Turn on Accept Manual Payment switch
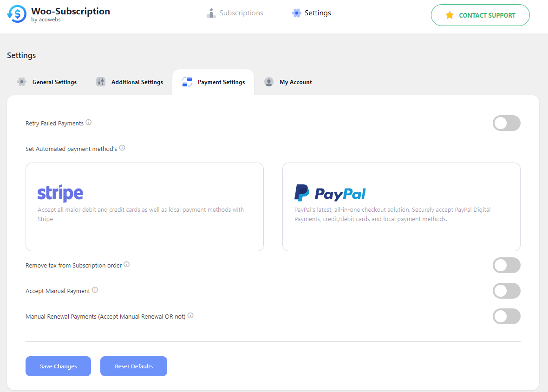Viewport: 548px width, 392px height. tap(506, 291)
